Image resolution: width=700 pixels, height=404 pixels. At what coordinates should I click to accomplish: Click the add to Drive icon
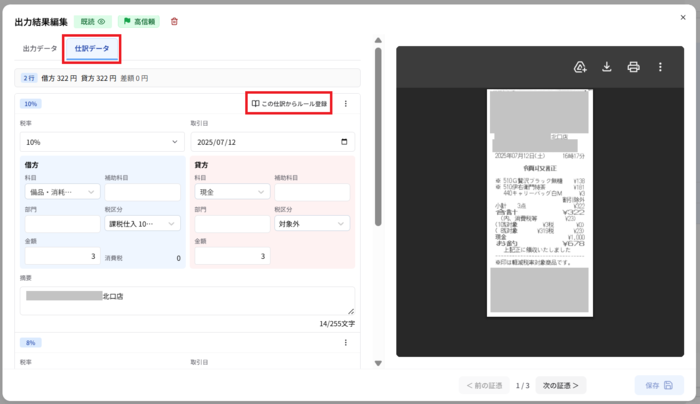pyautogui.click(x=579, y=67)
